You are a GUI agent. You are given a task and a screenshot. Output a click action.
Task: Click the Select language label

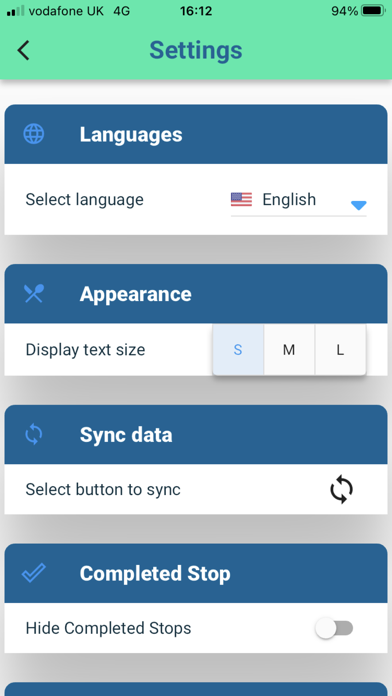pos(84,199)
